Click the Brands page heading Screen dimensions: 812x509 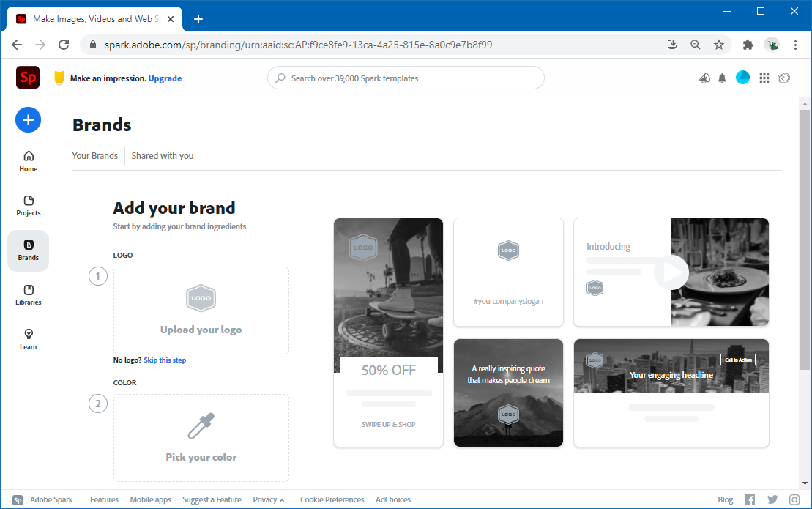point(102,125)
